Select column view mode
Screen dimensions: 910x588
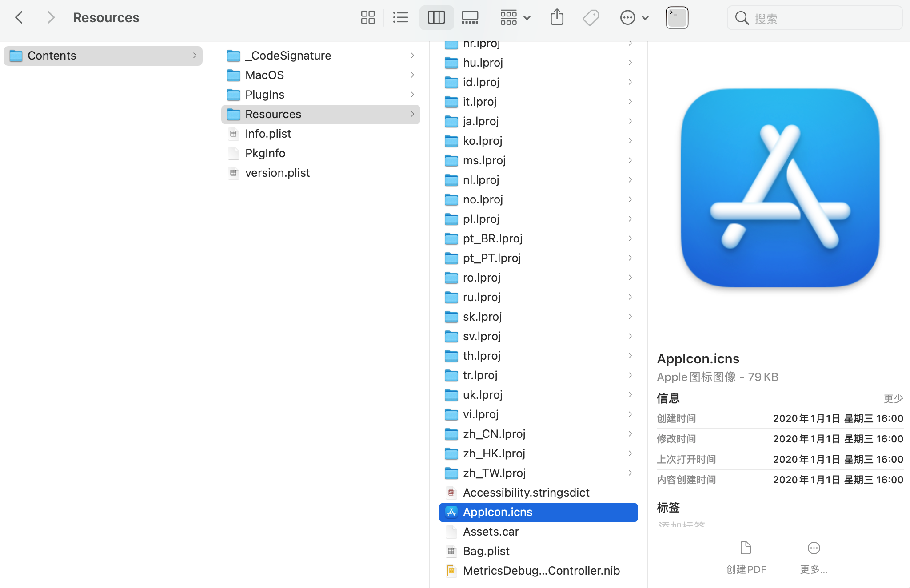click(436, 18)
